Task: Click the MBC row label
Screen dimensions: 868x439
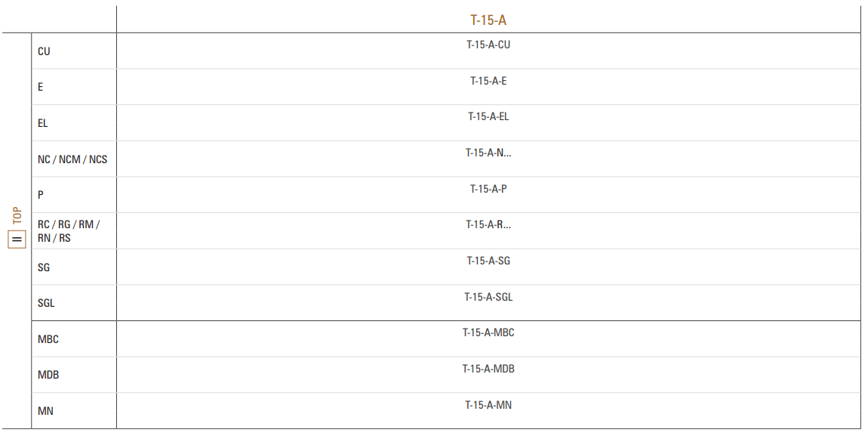Action: (48, 339)
